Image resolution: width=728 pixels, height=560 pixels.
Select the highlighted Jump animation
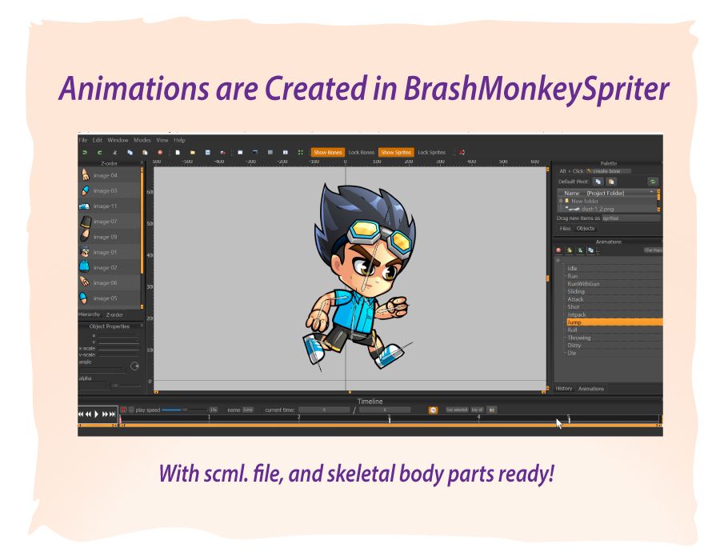click(614, 322)
